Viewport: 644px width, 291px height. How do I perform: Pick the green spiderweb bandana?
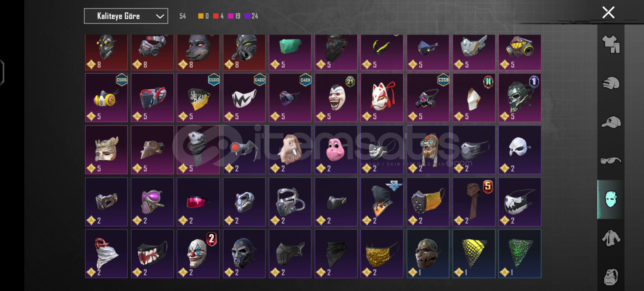[x=520, y=254]
